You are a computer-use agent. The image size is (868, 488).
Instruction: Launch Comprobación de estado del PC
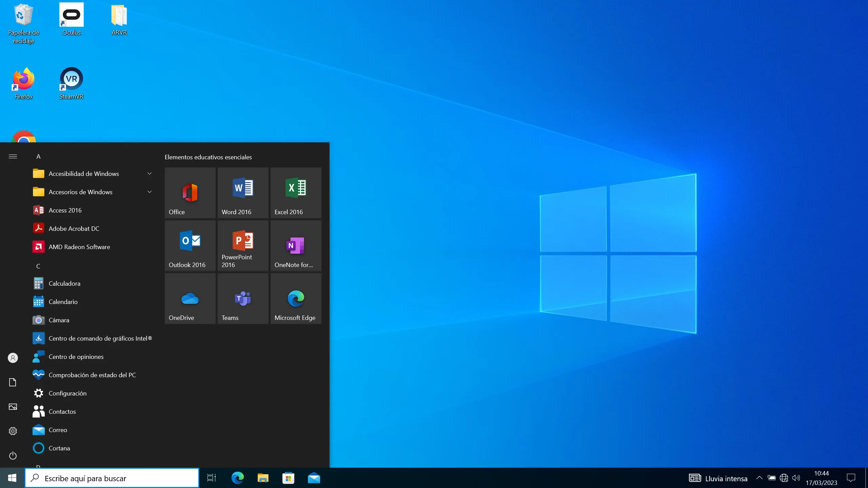click(92, 375)
